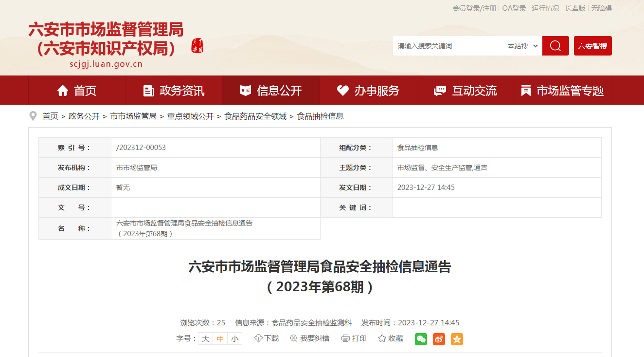Screen dimensions: 644x357
Task: Share article via Weibo icon
Action: point(439,339)
